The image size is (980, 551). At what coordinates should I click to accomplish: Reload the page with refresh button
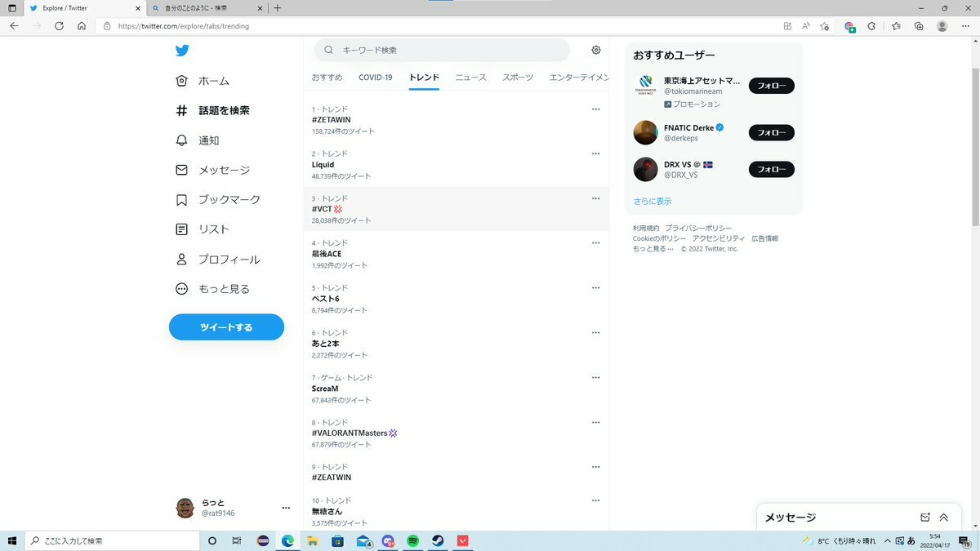59,26
